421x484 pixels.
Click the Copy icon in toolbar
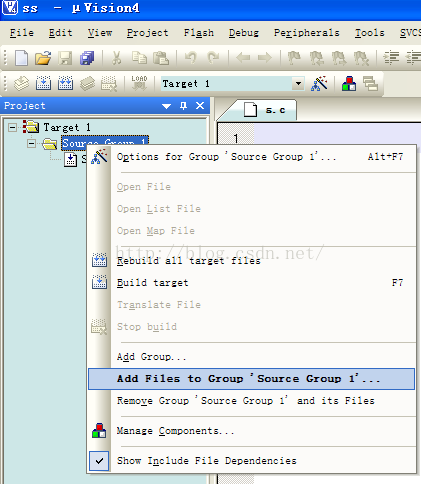pos(139,58)
